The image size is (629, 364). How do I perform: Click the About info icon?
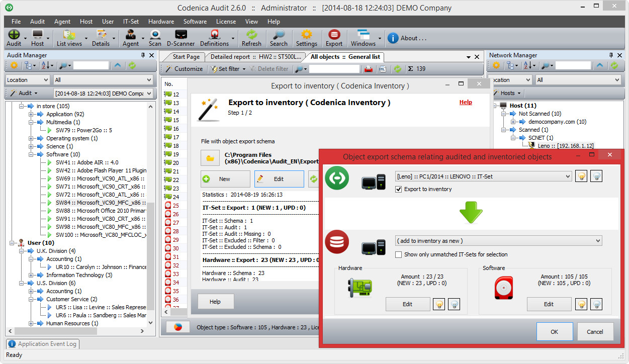tap(393, 38)
